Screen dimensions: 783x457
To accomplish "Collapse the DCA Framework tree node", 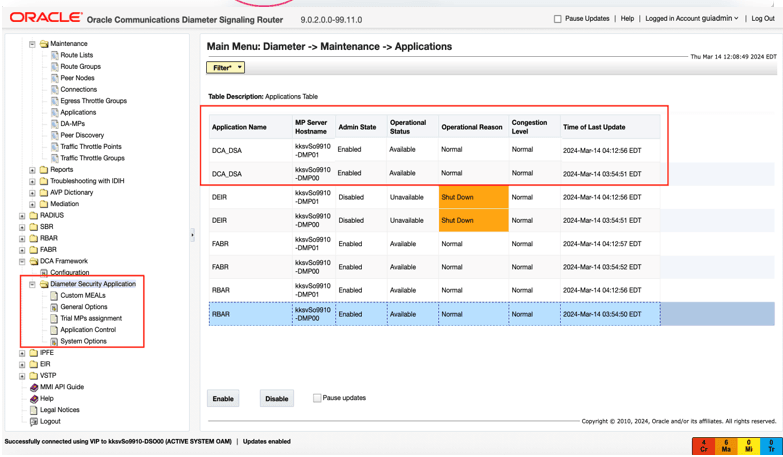I will coord(22,261).
